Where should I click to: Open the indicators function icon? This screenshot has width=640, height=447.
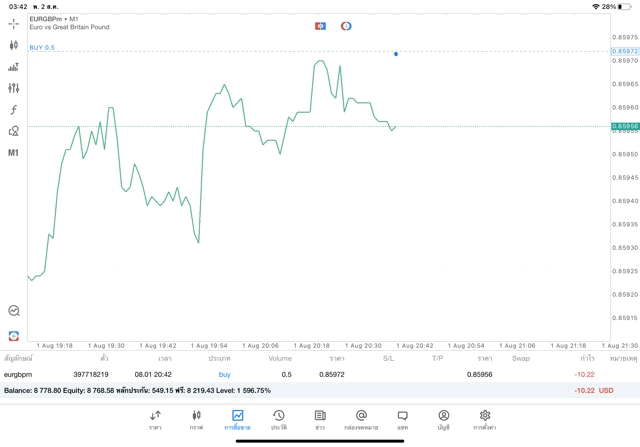point(13,110)
